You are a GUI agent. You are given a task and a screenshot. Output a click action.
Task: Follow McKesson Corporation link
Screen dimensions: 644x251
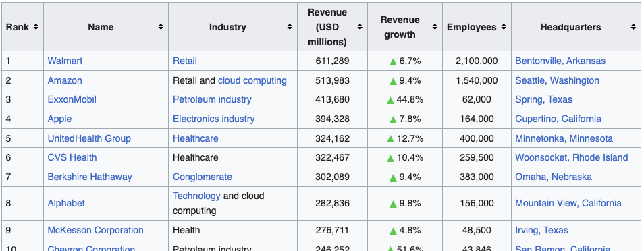point(95,231)
